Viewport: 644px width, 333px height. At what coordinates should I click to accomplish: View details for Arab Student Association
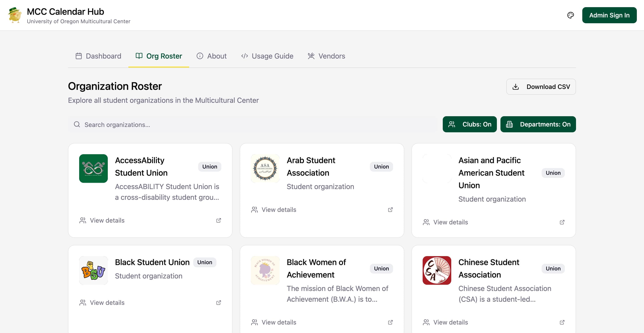pyautogui.click(x=274, y=210)
